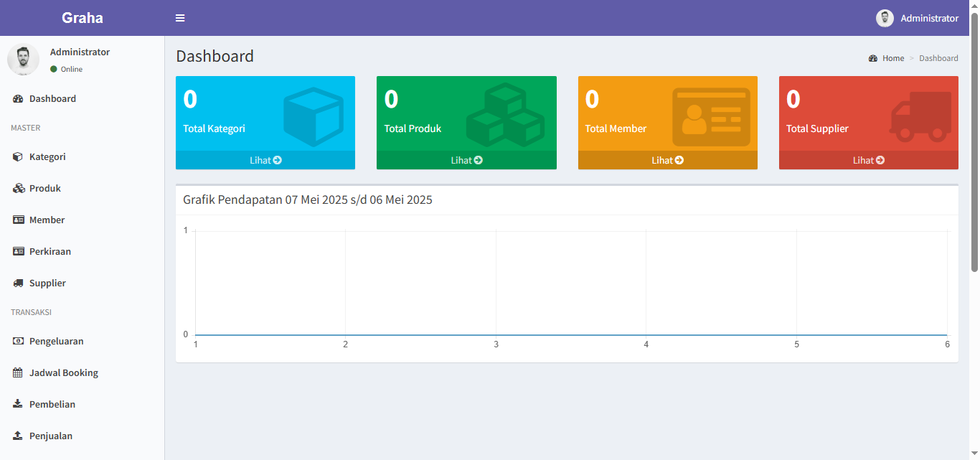Click the Kategori cube icon in sidebar
Image resolution: width=980 pixels, height=460 pixels.
click(x=18, y=156)
